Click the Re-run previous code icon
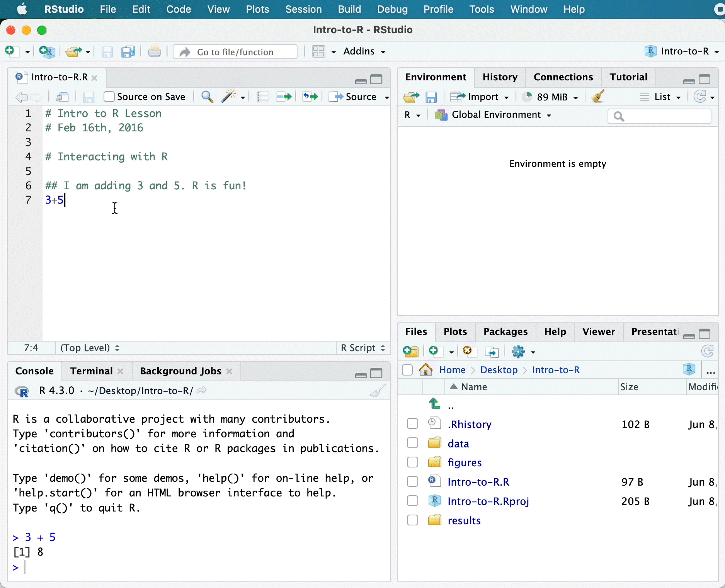725x588 pixels. pos(310,97)
